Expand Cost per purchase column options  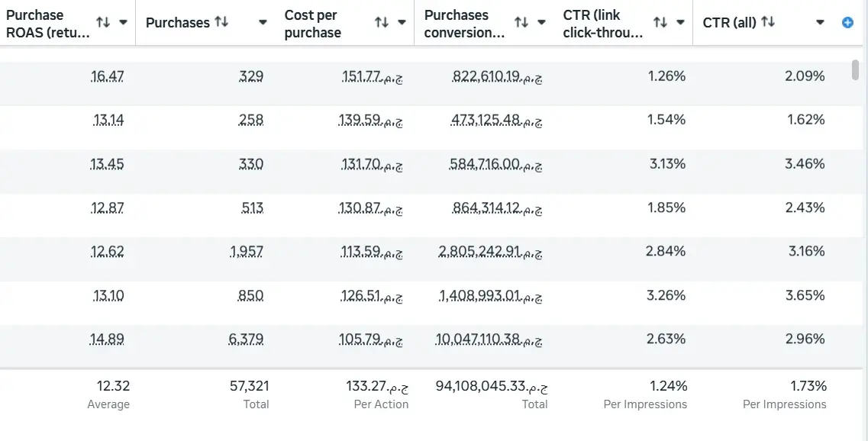coord(402,23)
